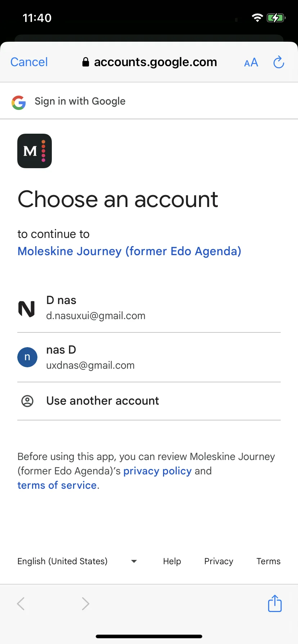Open the English (United States) language dropdown

click(77, 561)
